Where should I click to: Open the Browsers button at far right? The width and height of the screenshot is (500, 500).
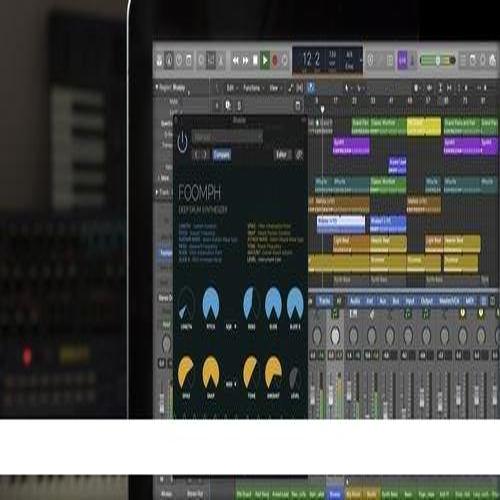click(492, 60)
